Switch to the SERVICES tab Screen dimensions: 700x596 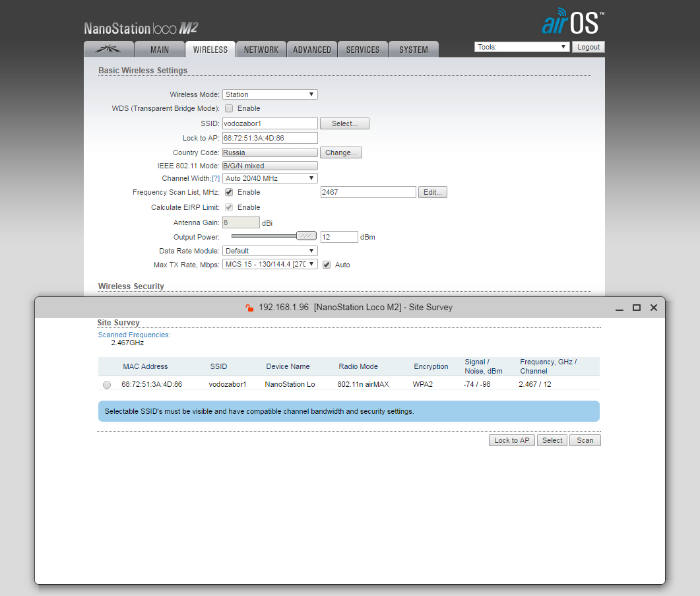click(x=362, y=50)
